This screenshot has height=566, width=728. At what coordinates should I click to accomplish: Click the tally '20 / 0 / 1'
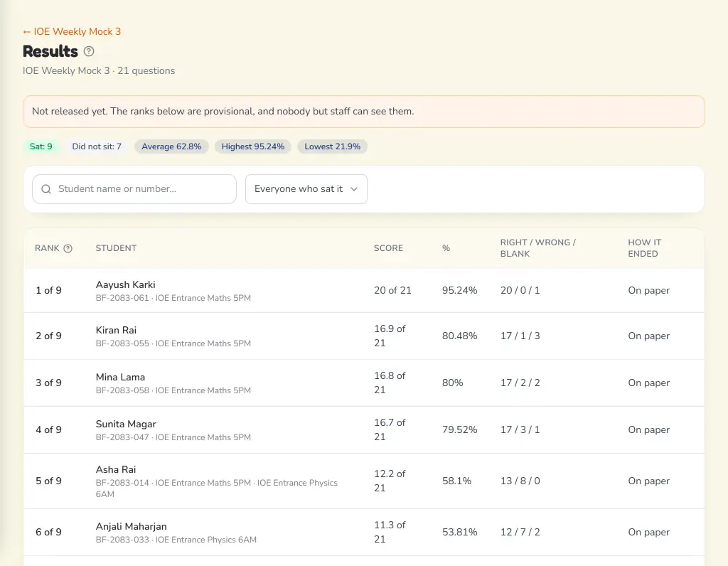coord(520,290)
